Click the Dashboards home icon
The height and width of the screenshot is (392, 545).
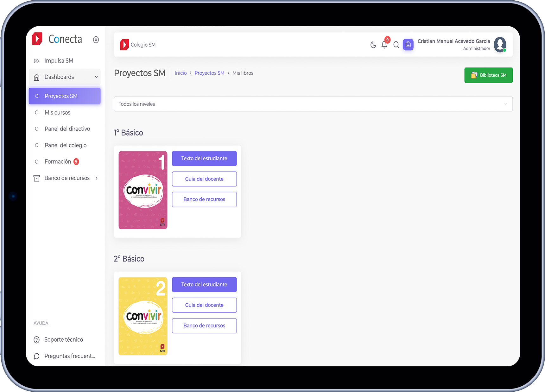pyautogui.click(x=37, y=77)
